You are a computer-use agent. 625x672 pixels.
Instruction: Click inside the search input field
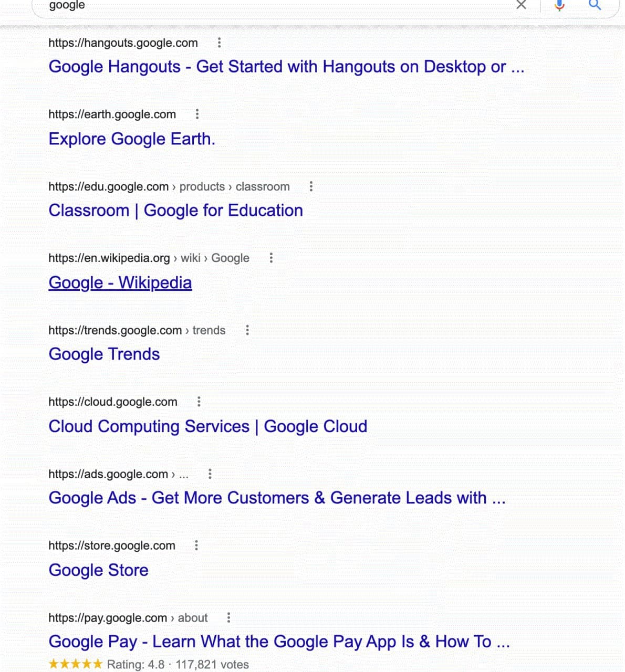pyautogui.click(x=210, y=6)
